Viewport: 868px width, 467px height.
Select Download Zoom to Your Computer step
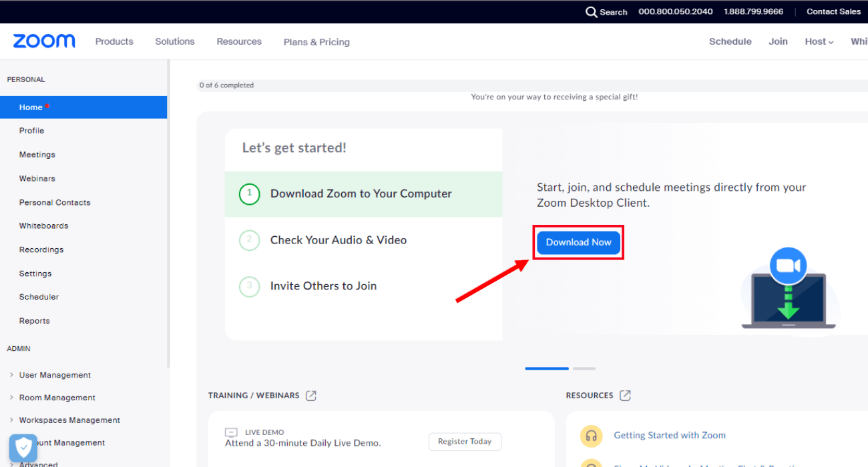[364, 194]
